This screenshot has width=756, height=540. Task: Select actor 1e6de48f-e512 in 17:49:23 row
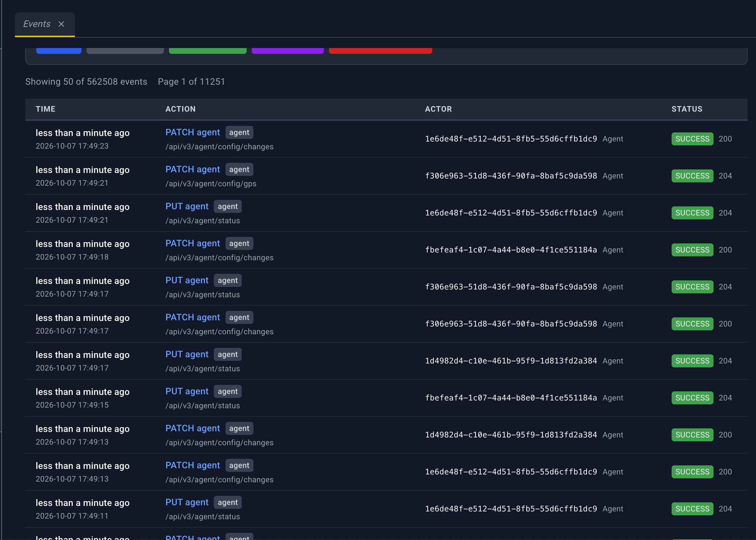click(511, 139)
